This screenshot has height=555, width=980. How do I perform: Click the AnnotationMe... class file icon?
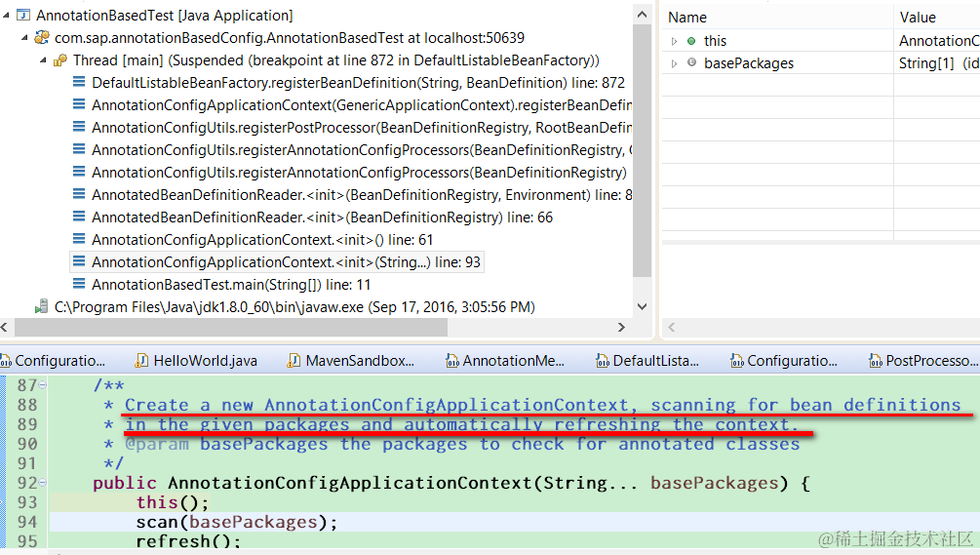(x=451, y=361)
